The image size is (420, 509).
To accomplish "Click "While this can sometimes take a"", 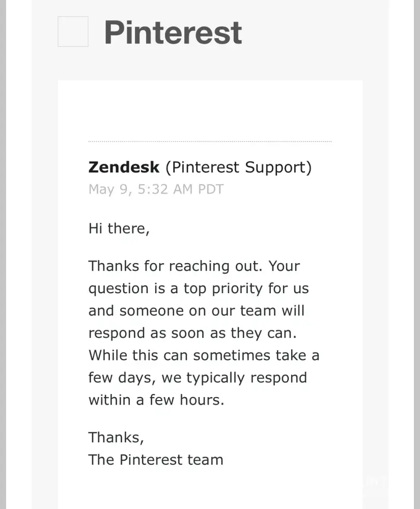I will point(204,355).
